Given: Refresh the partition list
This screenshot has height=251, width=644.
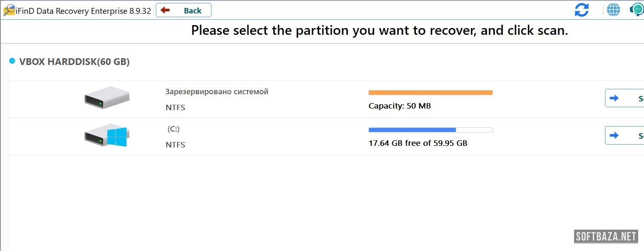Looking at the screenshot, I should point(582,10).
